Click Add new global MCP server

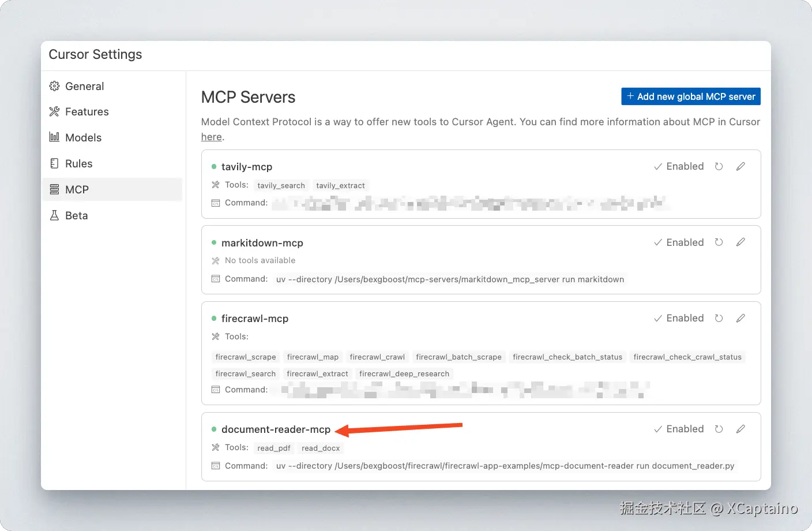click(690, 96)
